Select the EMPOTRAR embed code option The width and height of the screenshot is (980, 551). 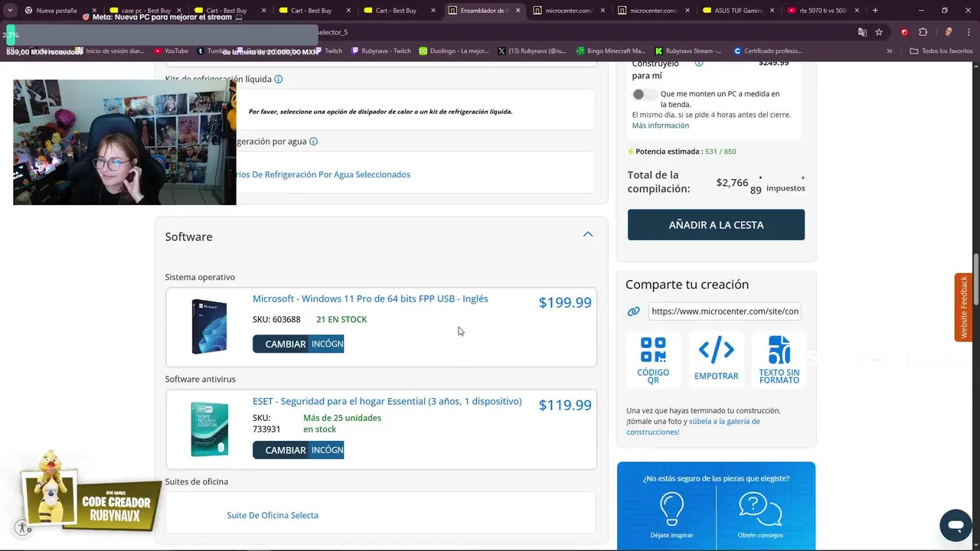[716, 360]
